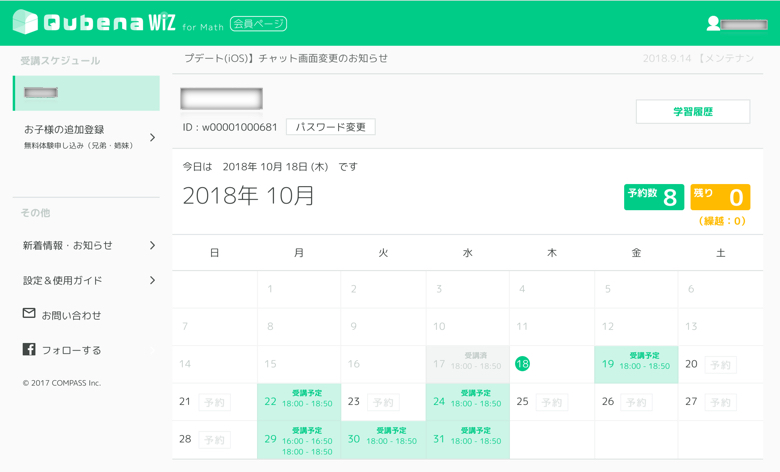Open the user account icon at top right
This screenshot has height=472, width=780.
click(x=713, y=23)
